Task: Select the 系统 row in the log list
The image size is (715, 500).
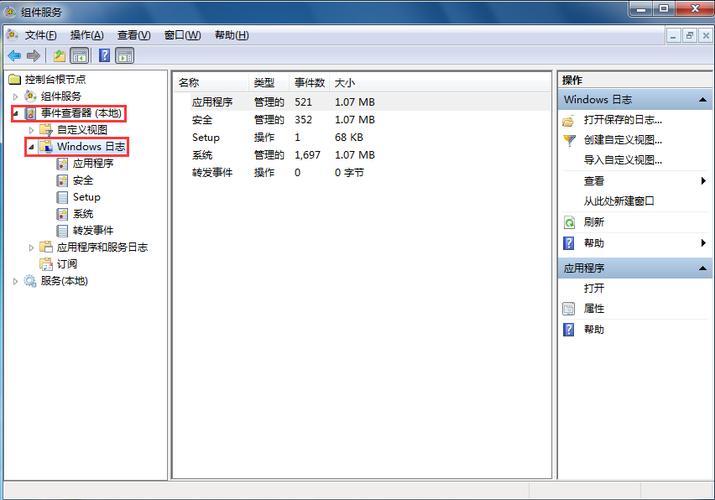Action: (362, 155)
